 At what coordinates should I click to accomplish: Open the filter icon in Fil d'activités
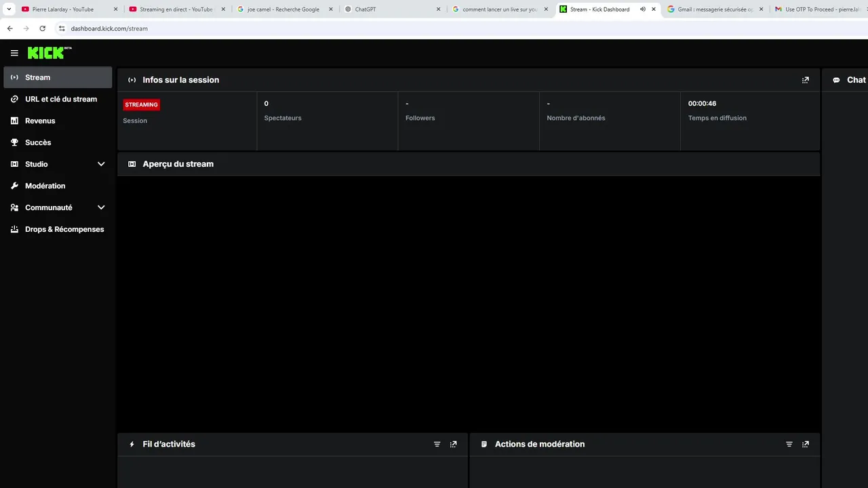437,445
